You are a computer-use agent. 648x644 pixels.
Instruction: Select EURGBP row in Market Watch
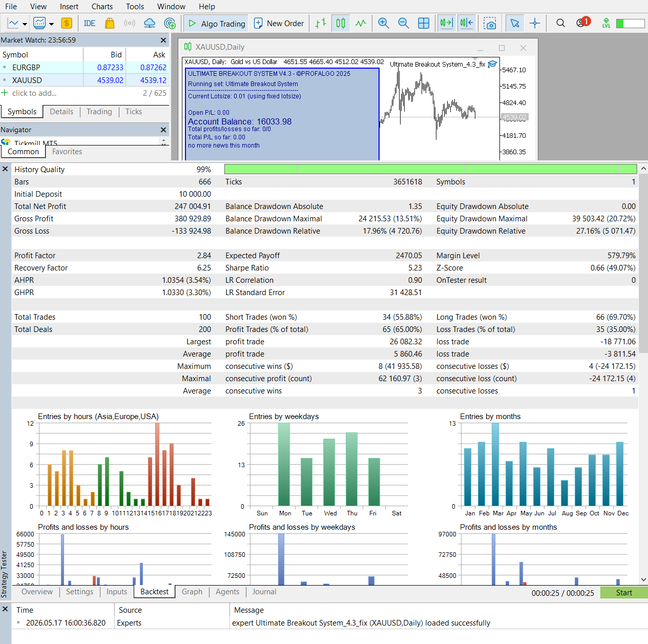85,68
